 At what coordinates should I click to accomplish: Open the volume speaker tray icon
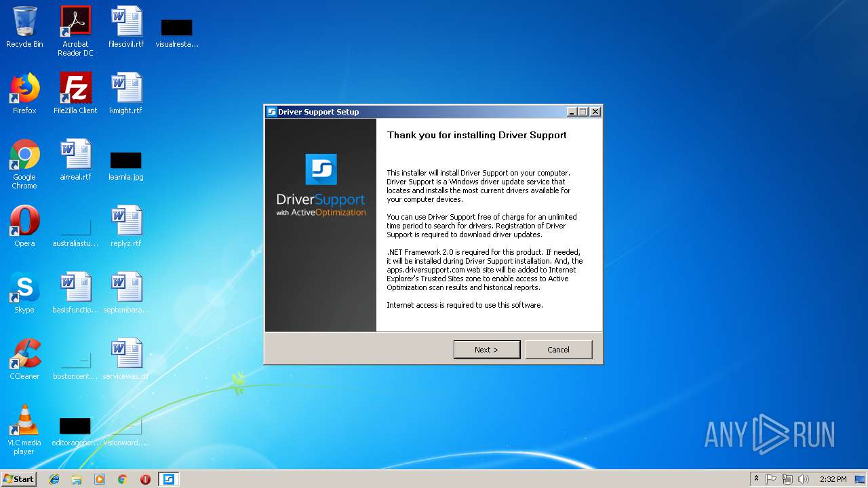coord(804,479)
